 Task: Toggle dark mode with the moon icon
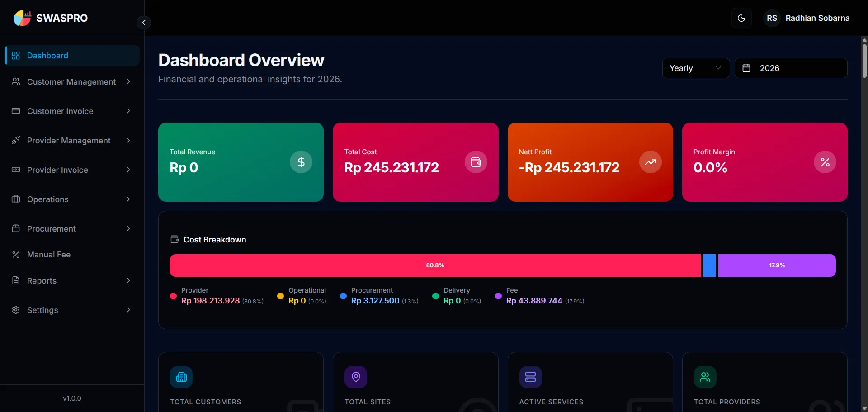(741, 18)
